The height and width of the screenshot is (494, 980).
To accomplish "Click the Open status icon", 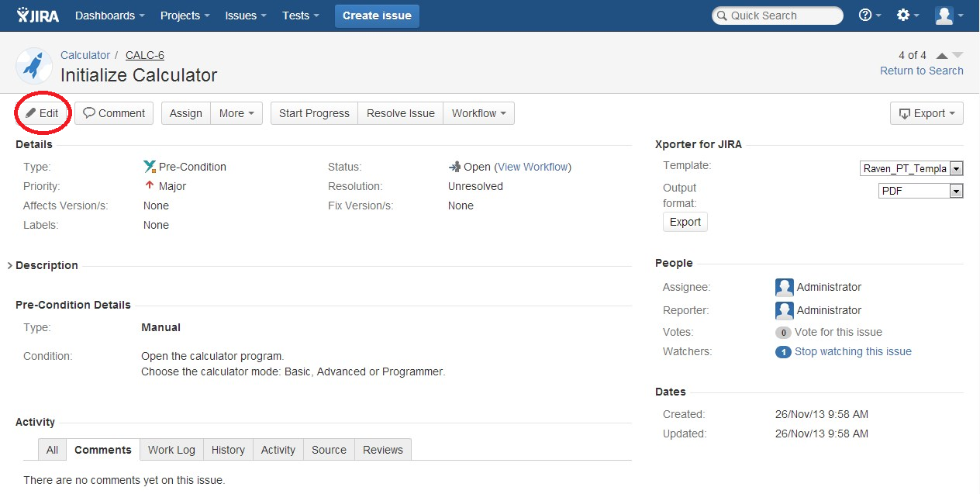I will coord(454,167).
